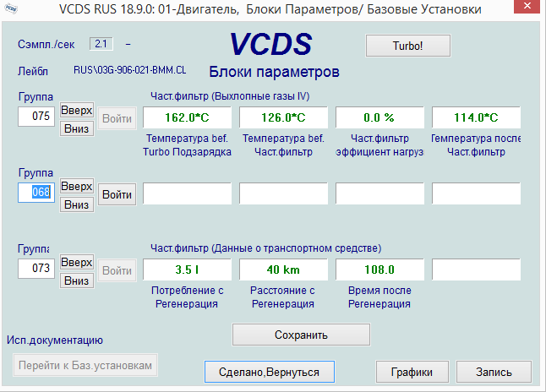
Task: Decrease group 068 with Вниз
Action: tap(76, 204)
